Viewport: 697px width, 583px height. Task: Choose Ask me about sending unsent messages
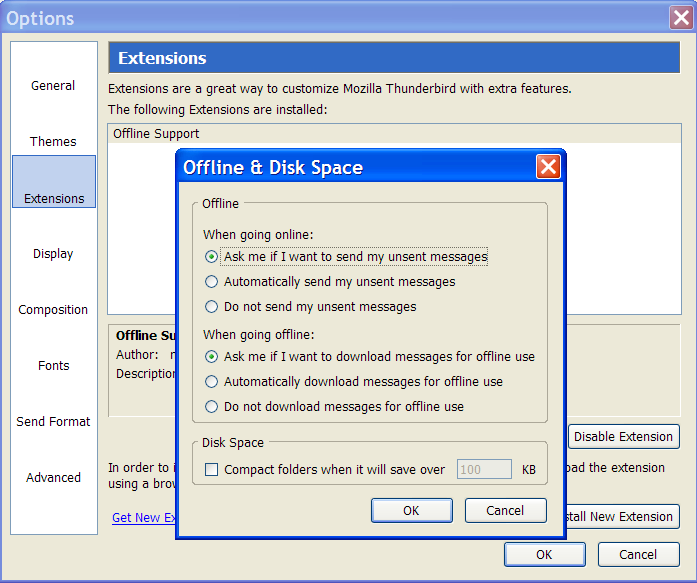click(211, 257)
